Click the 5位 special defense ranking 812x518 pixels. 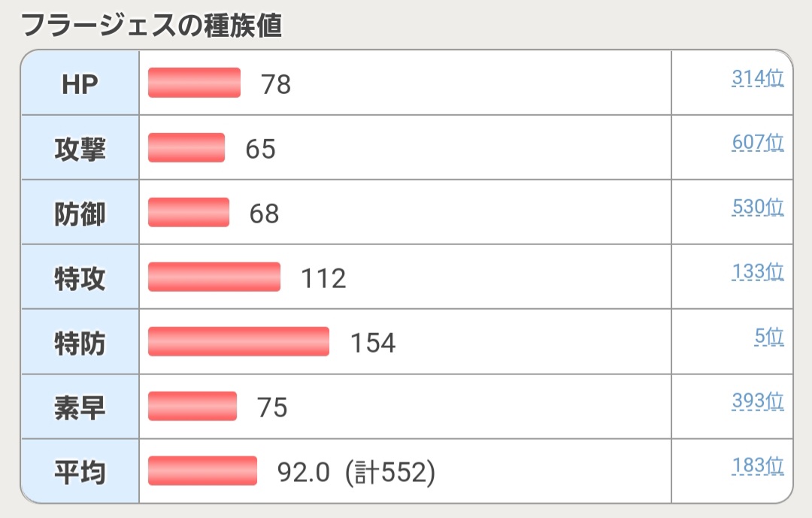point(768,336)
